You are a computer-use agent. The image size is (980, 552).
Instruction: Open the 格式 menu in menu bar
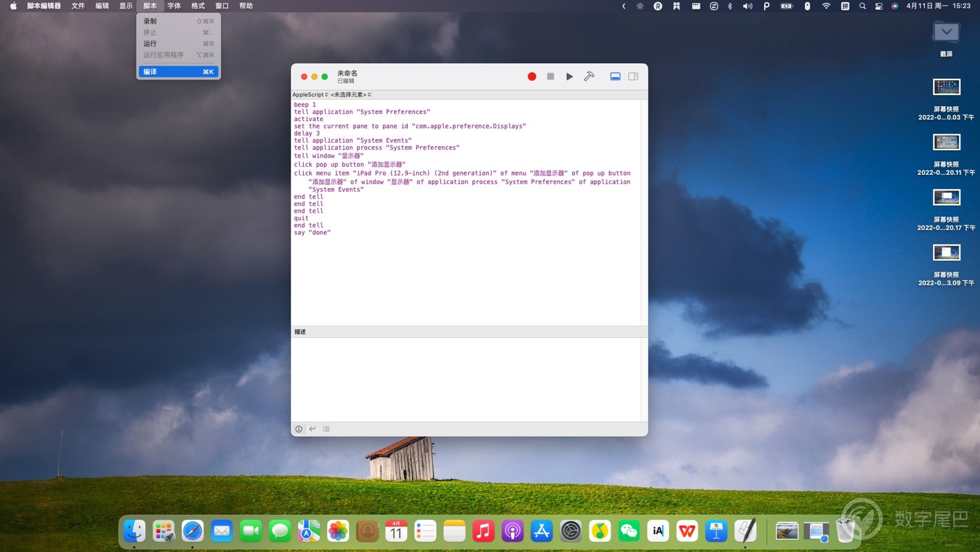[198, 6]
